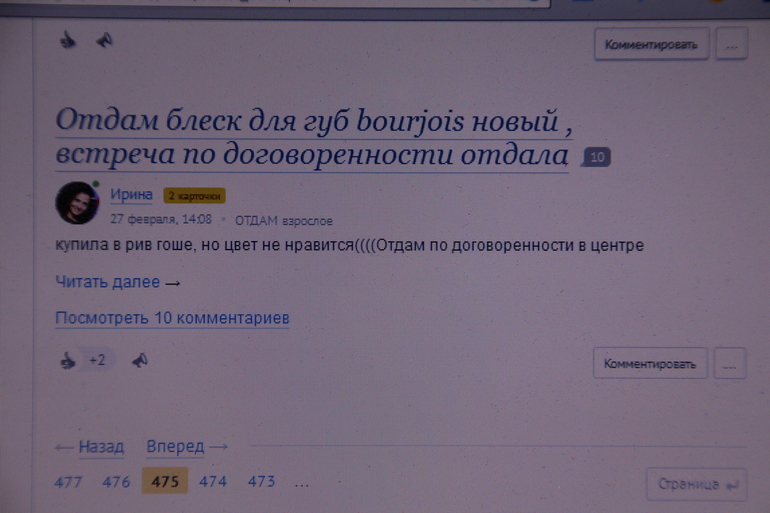Viewport: 770px width, 513px height.
Task: Click the top Комментировать button
Action: (651, 44)
